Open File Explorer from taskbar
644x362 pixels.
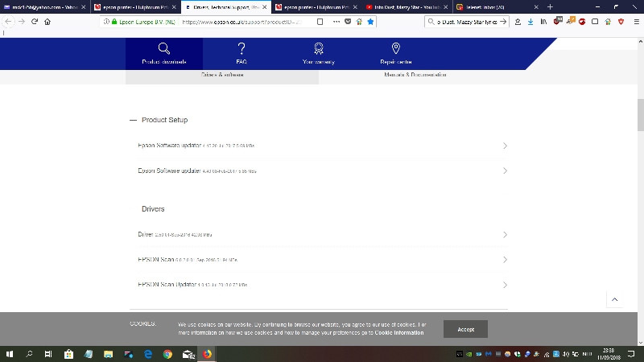click(x=108, y=354)
